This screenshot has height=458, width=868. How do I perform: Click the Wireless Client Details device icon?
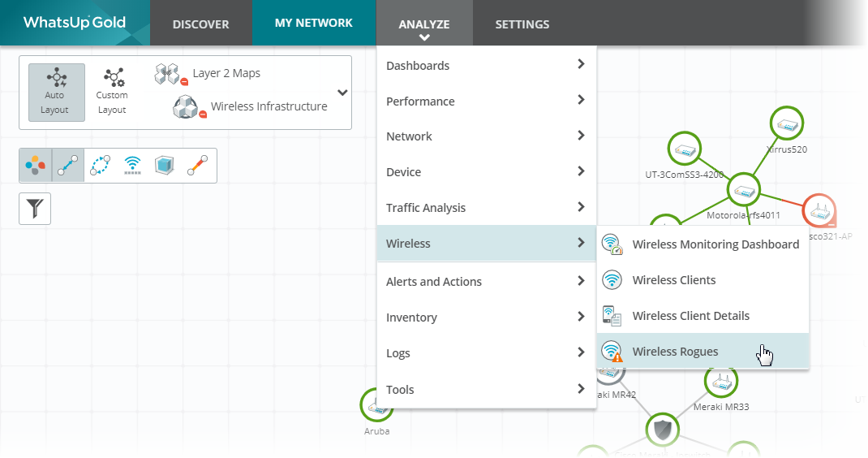pos(612,316)
